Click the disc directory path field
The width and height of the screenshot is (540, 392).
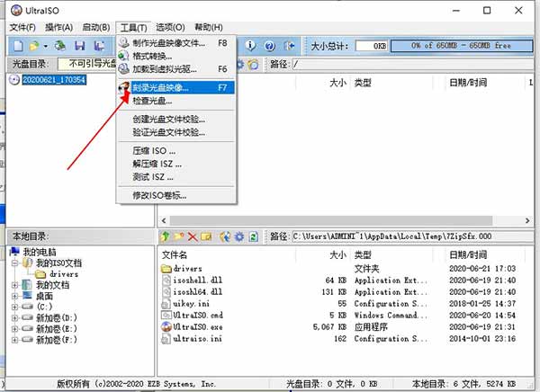[x=413, y=64]
